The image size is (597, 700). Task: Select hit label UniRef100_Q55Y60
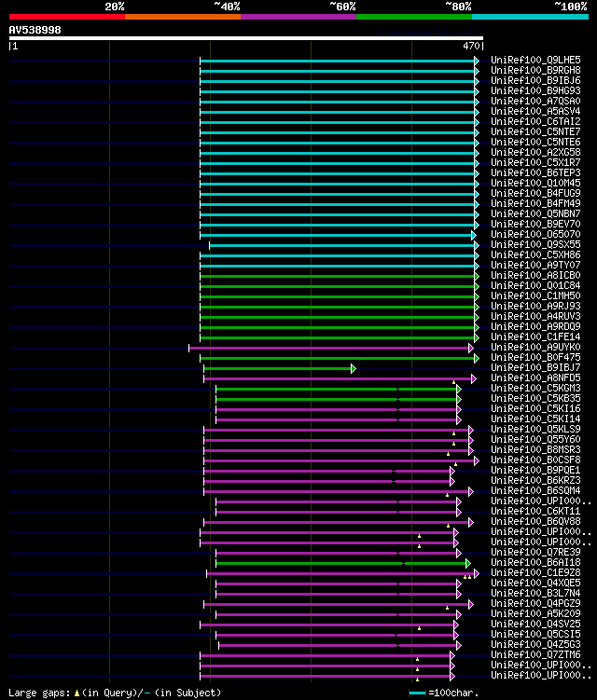pos(535,440)
